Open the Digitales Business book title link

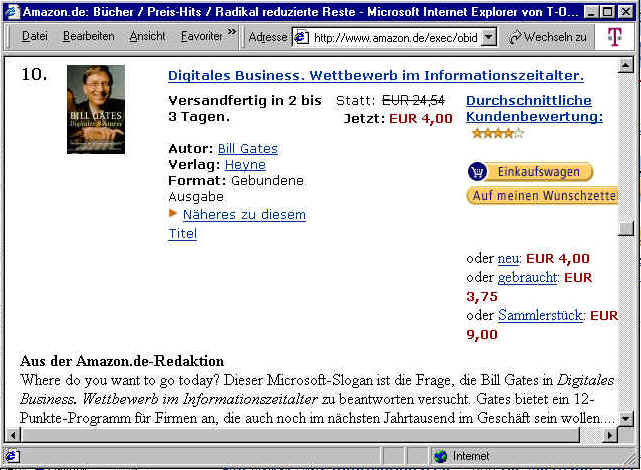(x=376, y=76)
